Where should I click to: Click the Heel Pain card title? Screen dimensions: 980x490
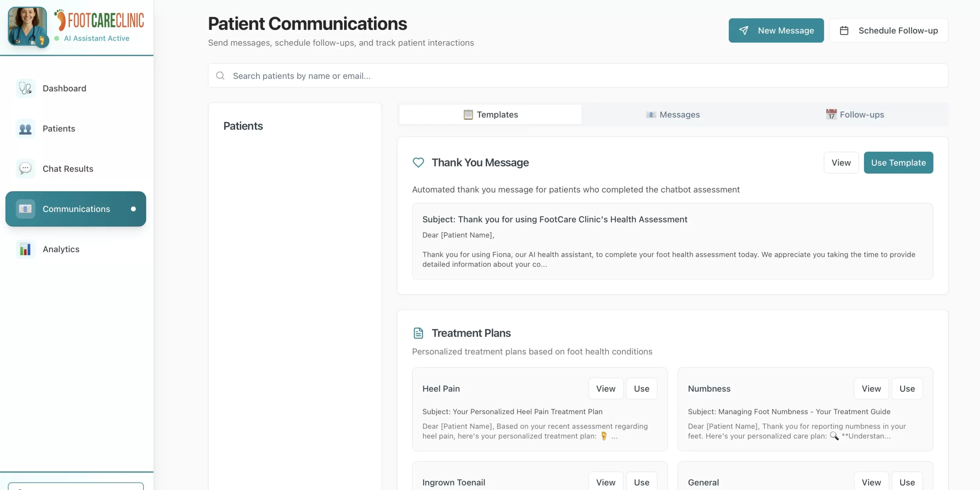pyautogui.click(x=441, y=389)
